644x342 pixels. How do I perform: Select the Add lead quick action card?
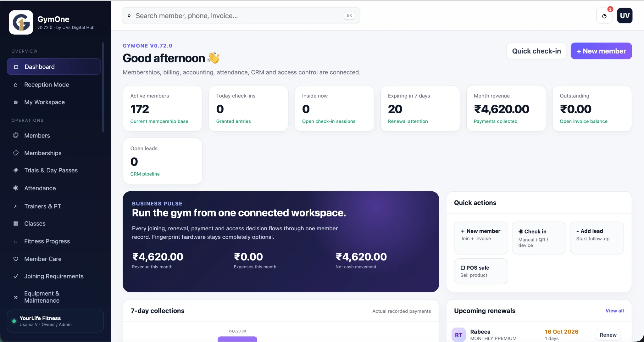pos(597,238)
